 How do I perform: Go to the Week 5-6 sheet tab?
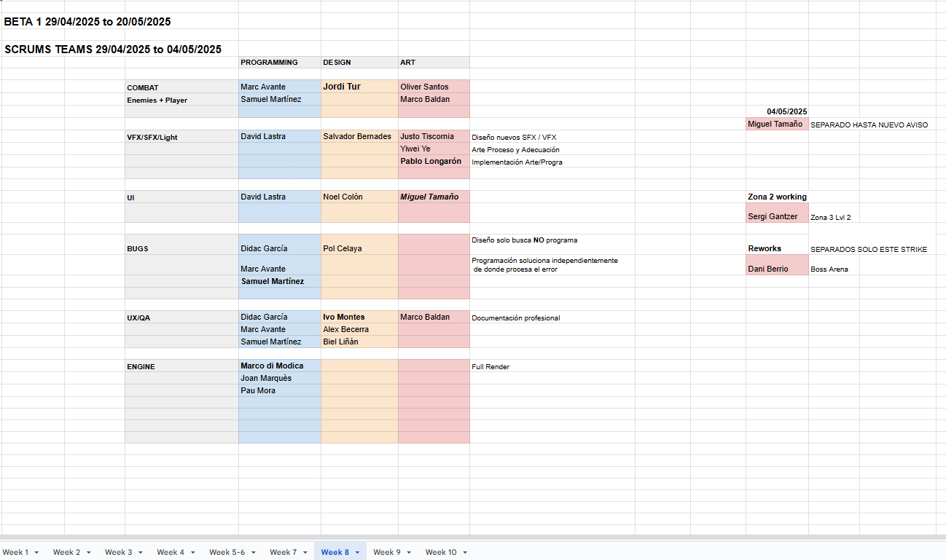click(227, 552)
